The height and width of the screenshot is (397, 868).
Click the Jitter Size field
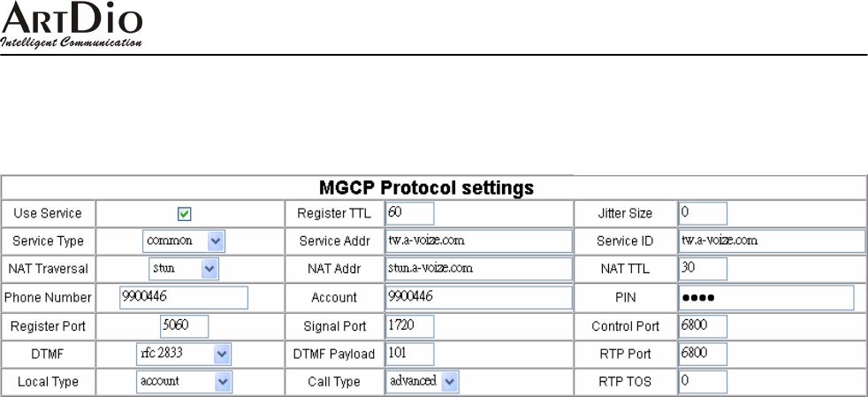click(703, 213)
